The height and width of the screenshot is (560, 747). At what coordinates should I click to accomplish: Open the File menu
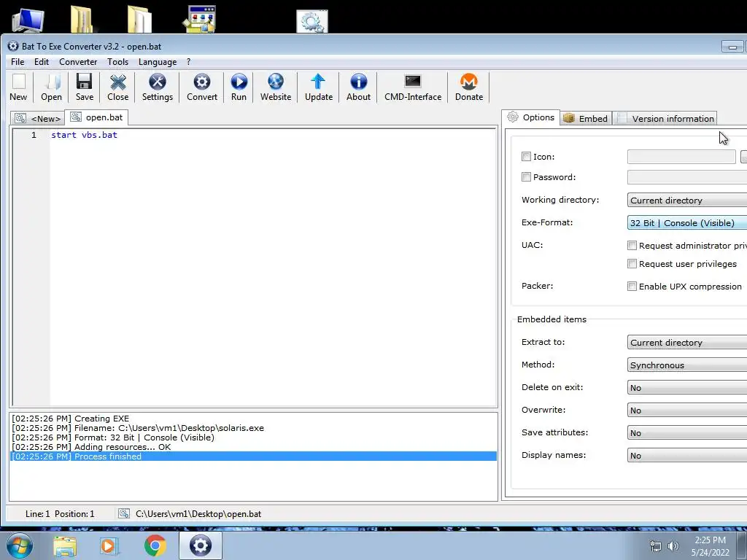point(18,62)
